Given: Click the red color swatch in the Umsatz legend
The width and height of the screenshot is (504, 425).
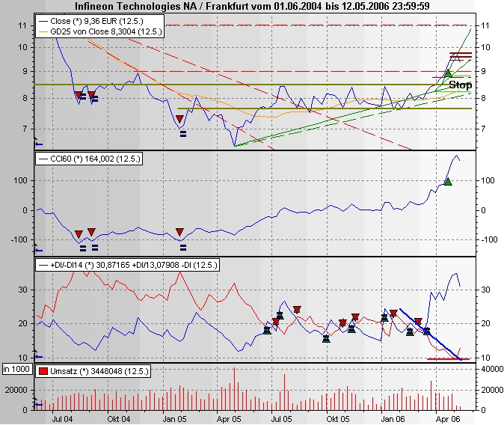Looking at the screenshot, I should (43, 371).
